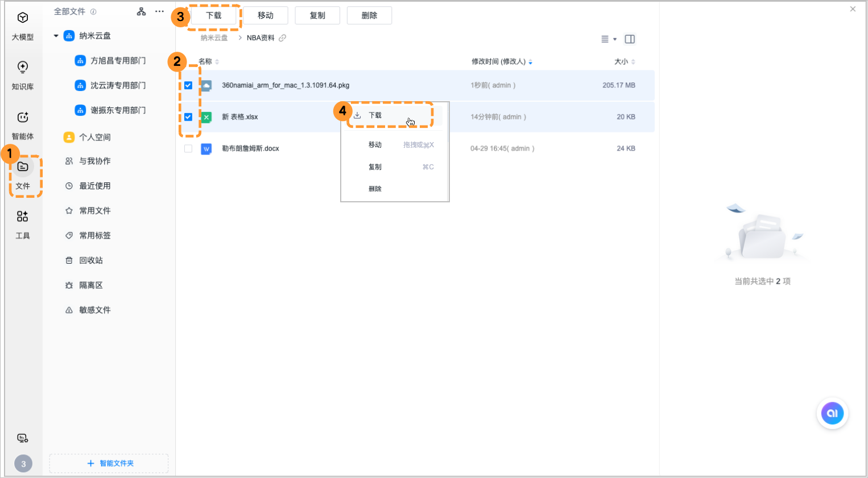The width and height of the screenshot is (868, 478).
Task: Toggle the split panel view icon
Action: [x=630, y=39]
